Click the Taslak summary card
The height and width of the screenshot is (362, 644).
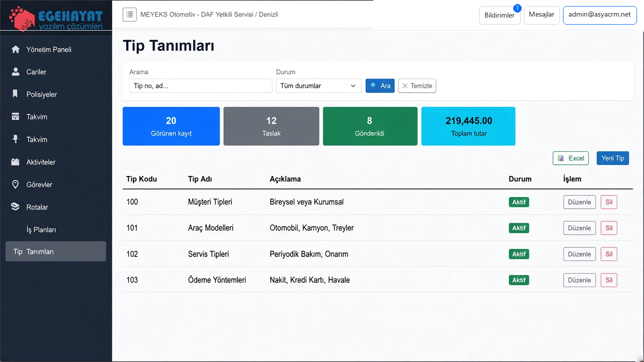tap(271, 126)
